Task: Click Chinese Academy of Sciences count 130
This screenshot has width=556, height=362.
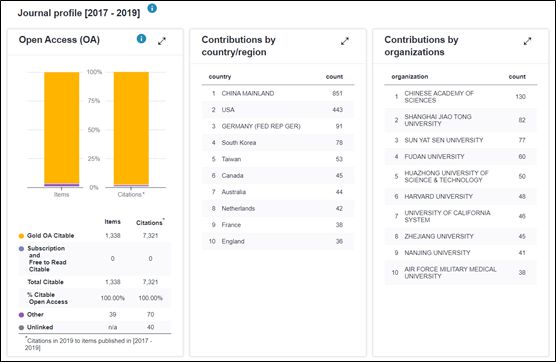Action: [520, 97]
